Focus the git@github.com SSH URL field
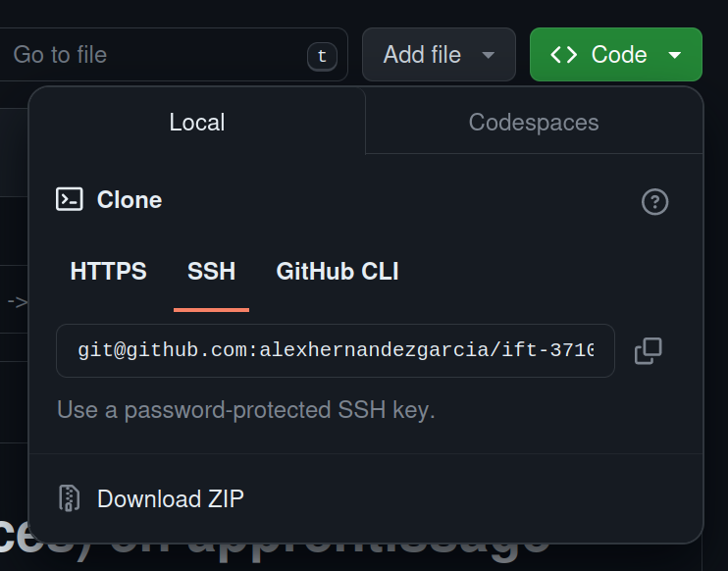This screenshot has width=728, height=571. tap(336, 350)
